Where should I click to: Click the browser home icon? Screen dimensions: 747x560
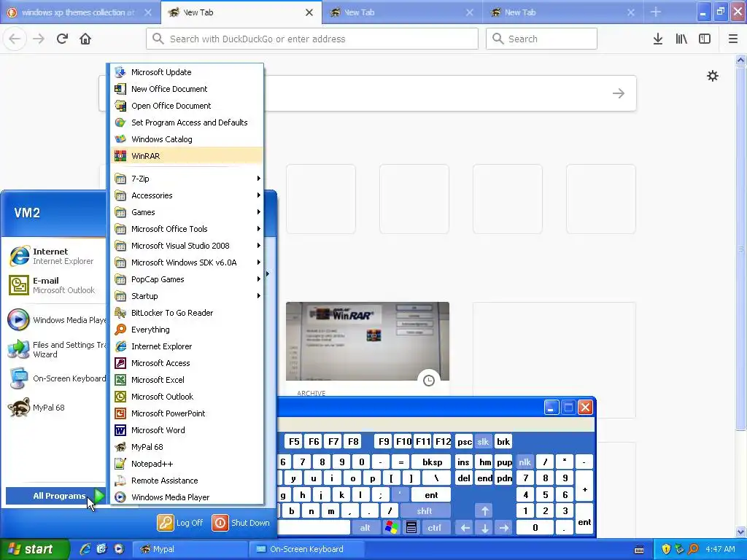(x=85, y=39)
